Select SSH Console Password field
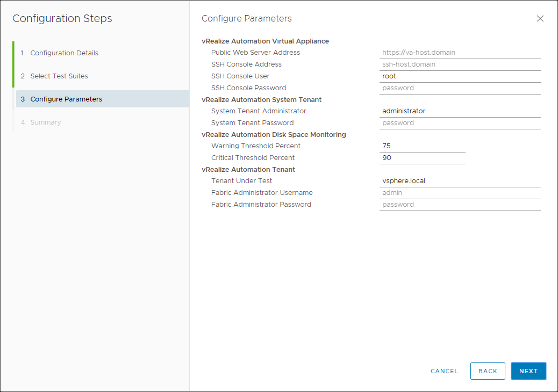558x392 pixels. point(460,88)
